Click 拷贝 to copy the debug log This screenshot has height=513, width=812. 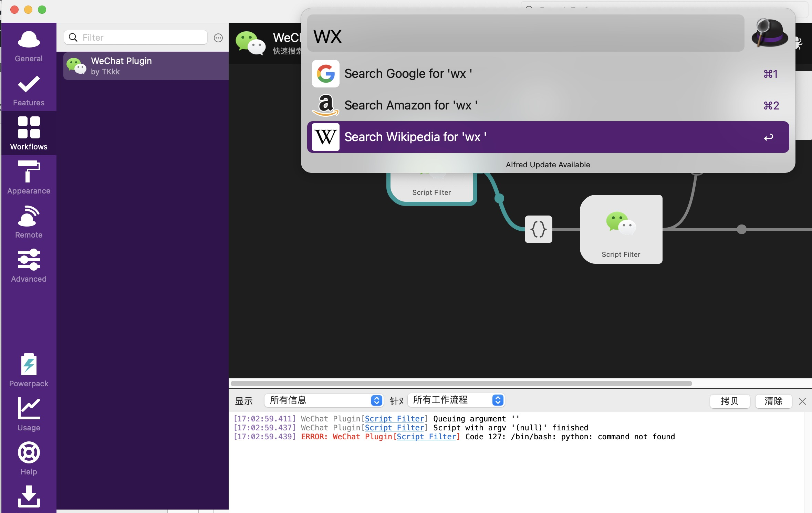click(730, 401)
